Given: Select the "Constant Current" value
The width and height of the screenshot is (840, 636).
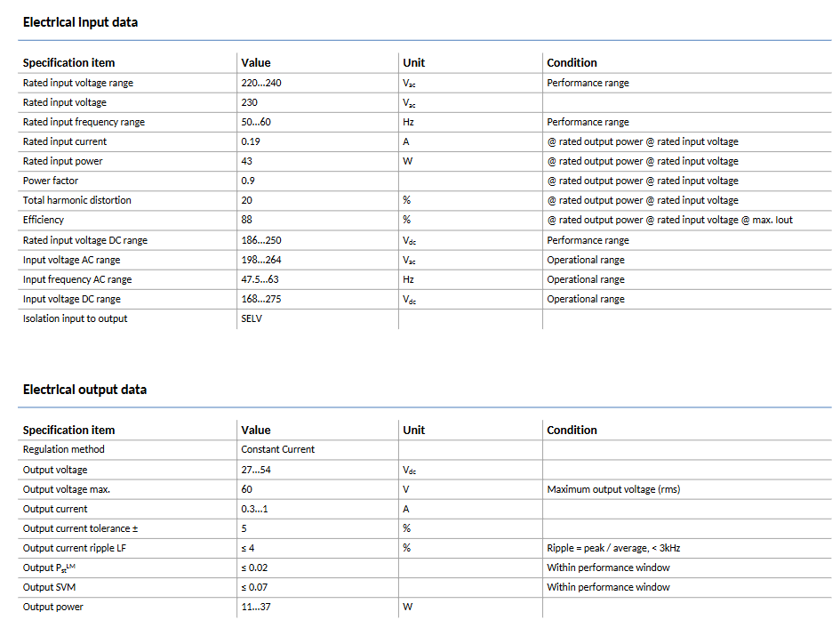Looking at the screenshot, I should [x=277, y=449].
